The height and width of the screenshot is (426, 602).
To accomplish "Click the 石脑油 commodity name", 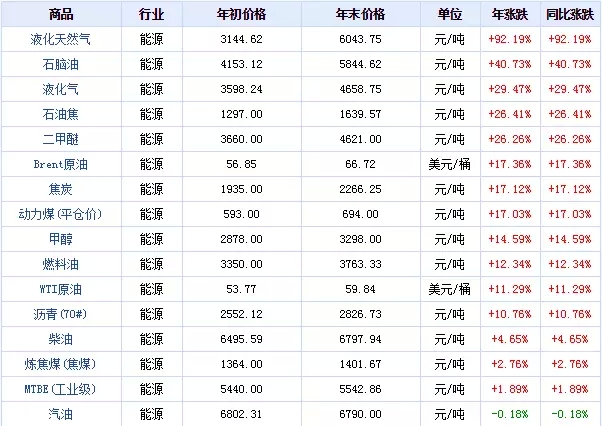I will 60,63.
